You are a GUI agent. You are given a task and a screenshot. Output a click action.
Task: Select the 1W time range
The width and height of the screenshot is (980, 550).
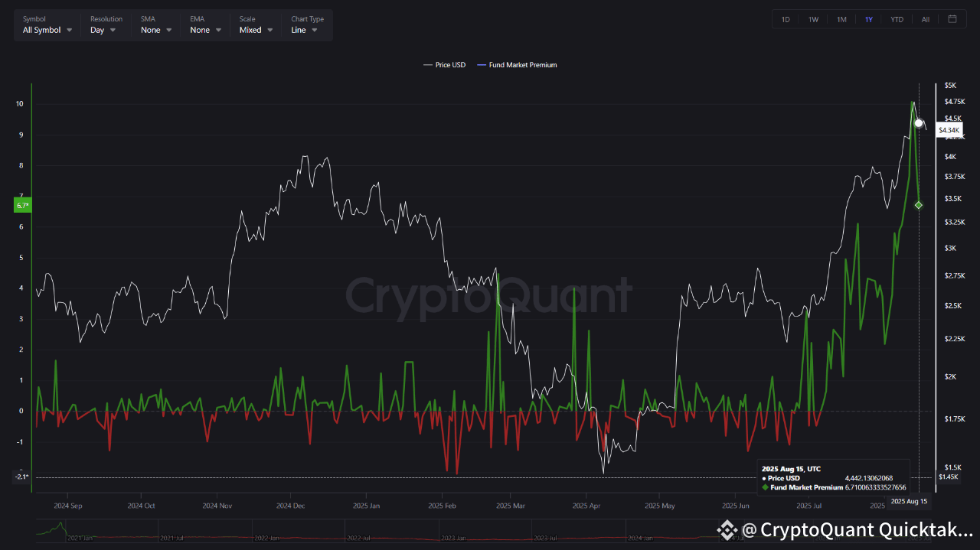pos(813,19)
